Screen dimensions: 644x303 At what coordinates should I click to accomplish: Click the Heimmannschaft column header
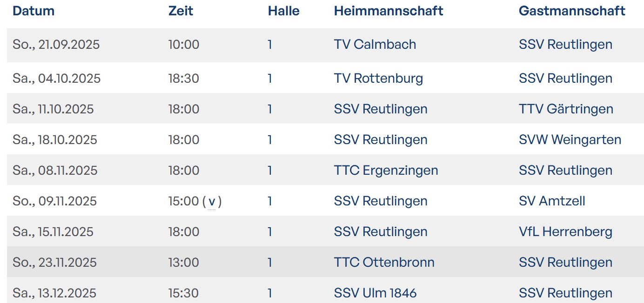389,11
